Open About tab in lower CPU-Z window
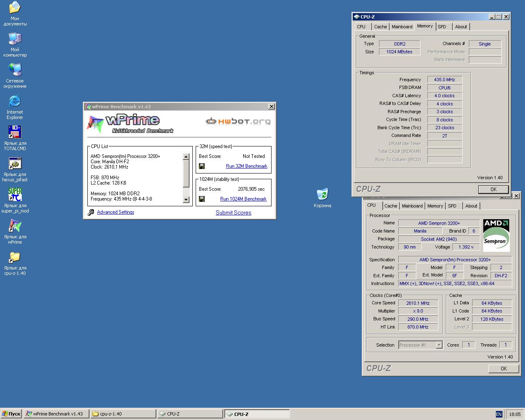Image resolution: width=525 pixels, height=420 pixels. click(x=471, y=206)
